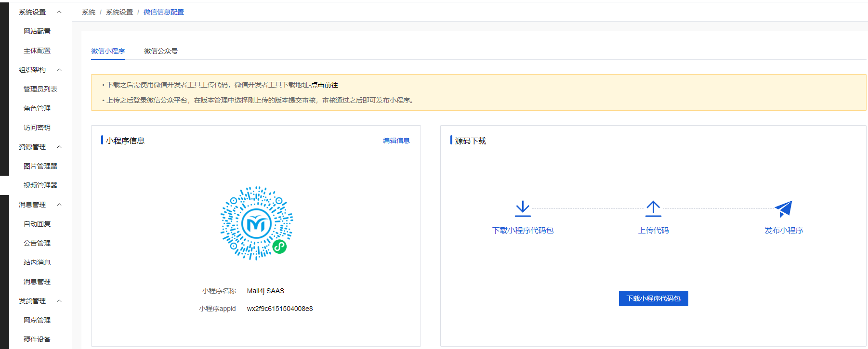Screen dimensions: 868x349
Task: Collapse the 发货管理 menu group
Action: [x=59, y=301]
